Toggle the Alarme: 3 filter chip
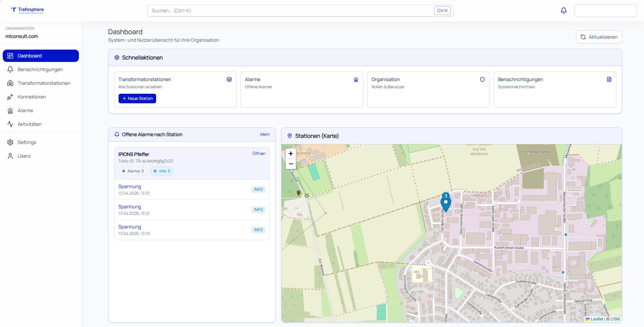Viewport: 644px width, 327px height. (133, 171)
